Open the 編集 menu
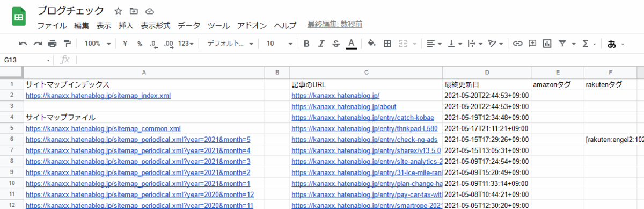 (x=82, y=25)
